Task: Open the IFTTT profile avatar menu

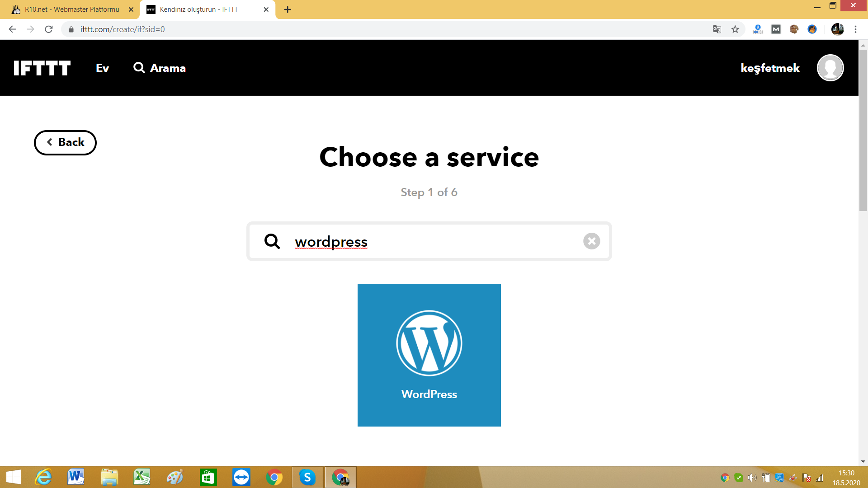Action: (x=830, y=68)
